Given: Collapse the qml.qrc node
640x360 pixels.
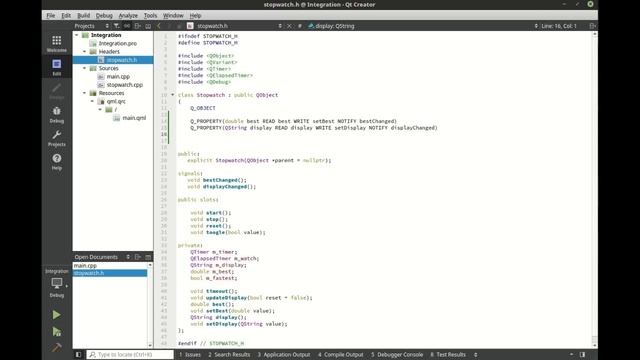Looking at the screenshot, I should coord(92,101).
